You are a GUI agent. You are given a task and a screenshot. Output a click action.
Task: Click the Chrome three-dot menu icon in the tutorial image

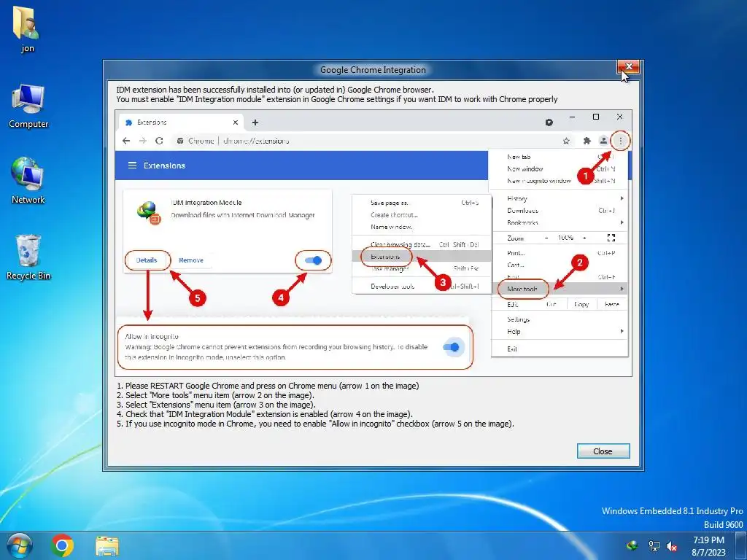[x=620, y=141]
